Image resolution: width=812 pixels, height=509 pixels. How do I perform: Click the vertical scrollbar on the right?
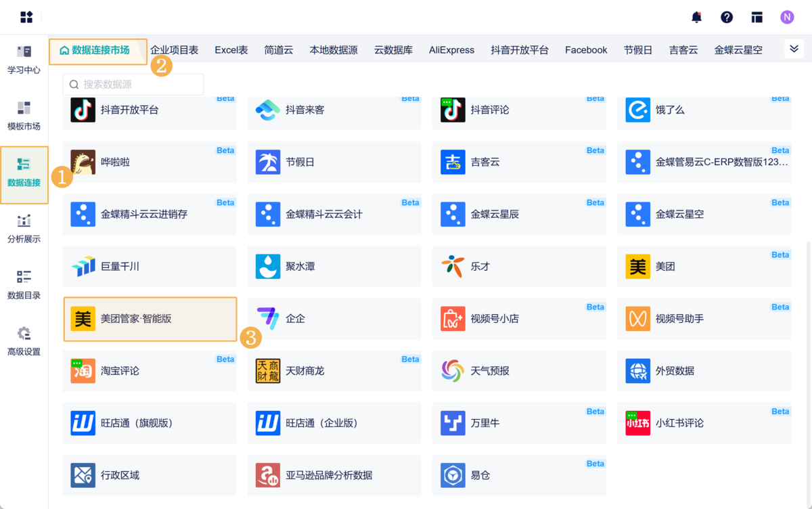click(x=808, y=369)
